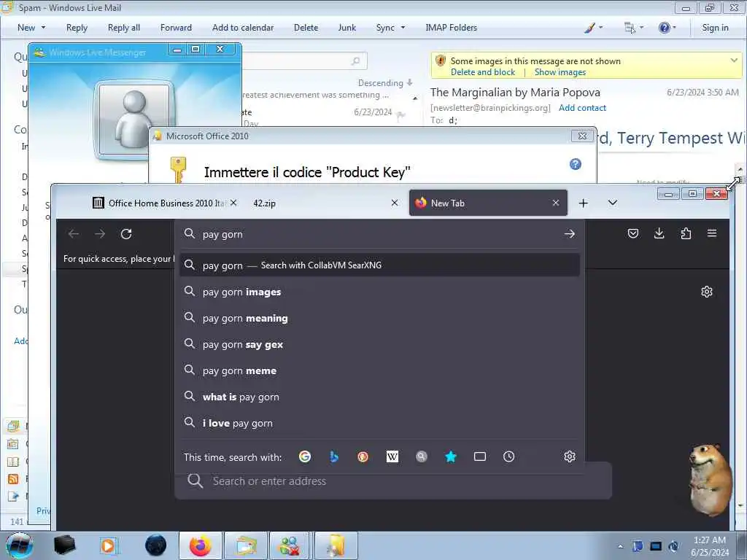Open Save to Pocket button
This screenshot has height=560, width=747.
[x=632, y=233]
